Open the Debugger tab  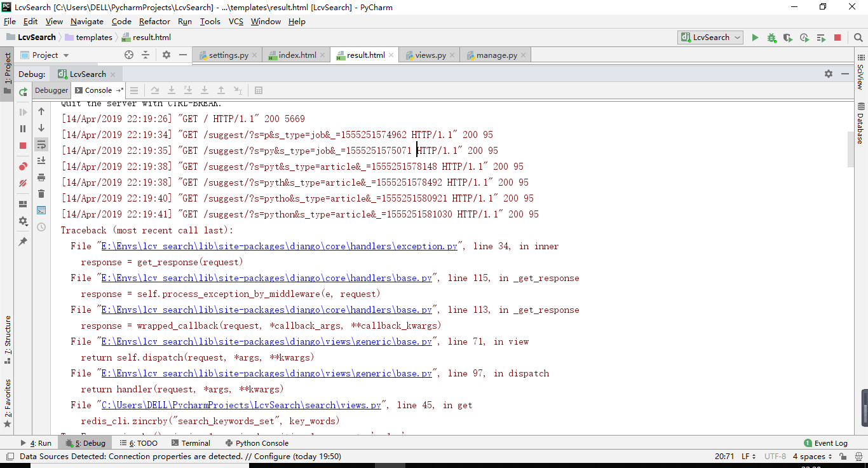coord(51,90)
